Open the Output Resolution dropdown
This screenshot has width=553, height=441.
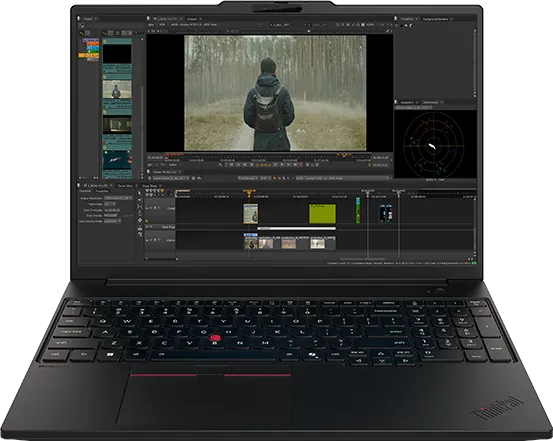click(x=118, y=198)
